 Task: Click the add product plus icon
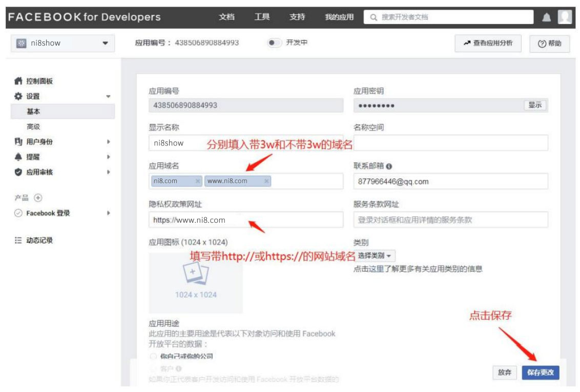pyautogui.click(x=38, y=198)
